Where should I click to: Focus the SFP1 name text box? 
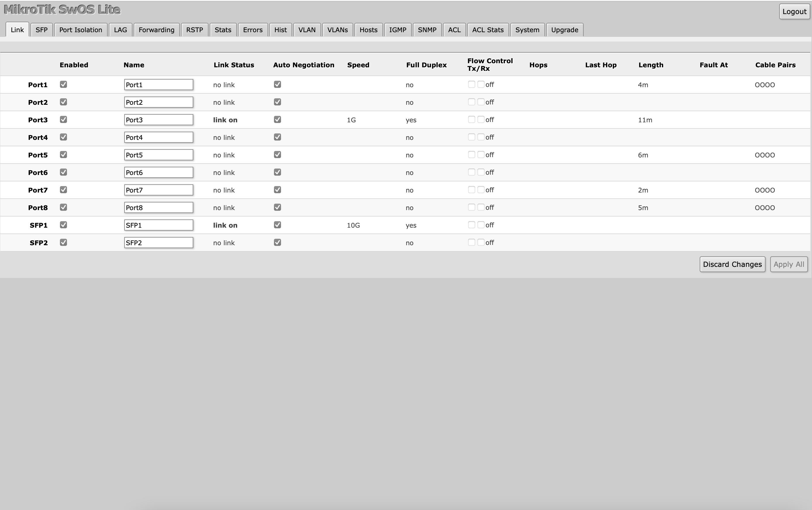(x=158, y=225)
